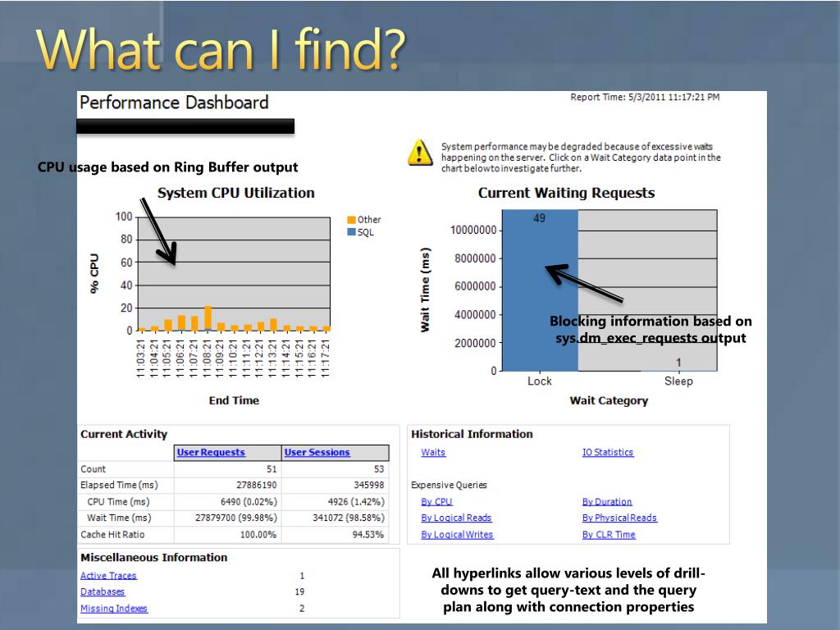Viewport: 840px width, 630px height.
Task: Click the tallest CPU bar at 11:08:21
Action: (208, 318)
